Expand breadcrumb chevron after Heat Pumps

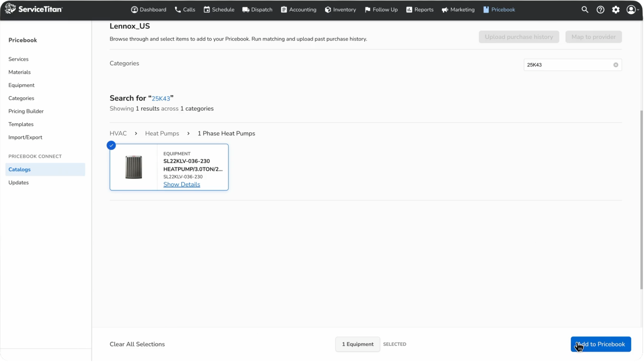click(189, 134)
